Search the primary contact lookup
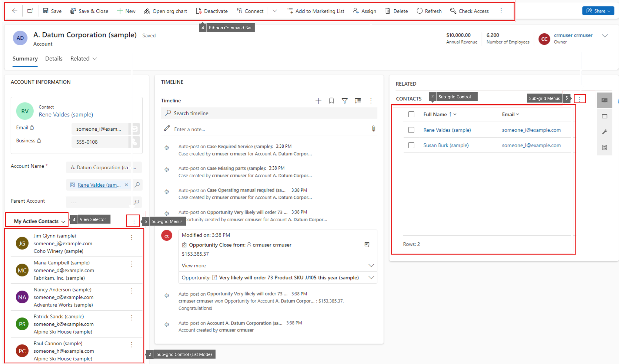The image size is (621, 364). [x=137, y=185]
